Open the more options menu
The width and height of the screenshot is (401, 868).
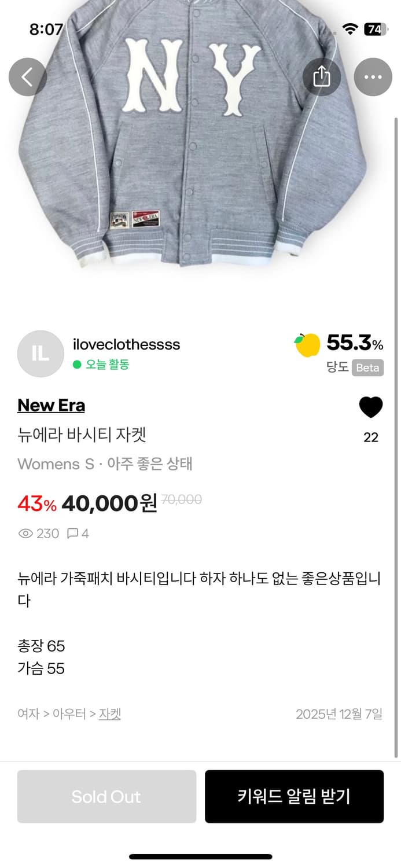[x=373, y=76]
